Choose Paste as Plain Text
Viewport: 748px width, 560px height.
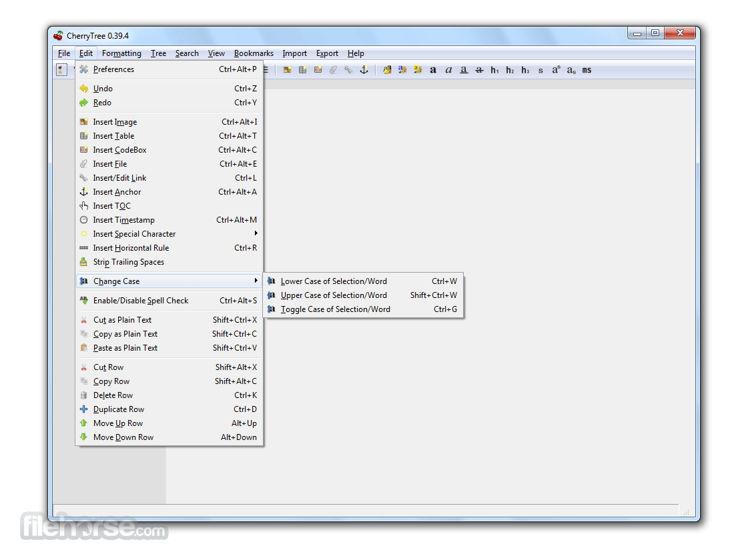coord(169,348)
